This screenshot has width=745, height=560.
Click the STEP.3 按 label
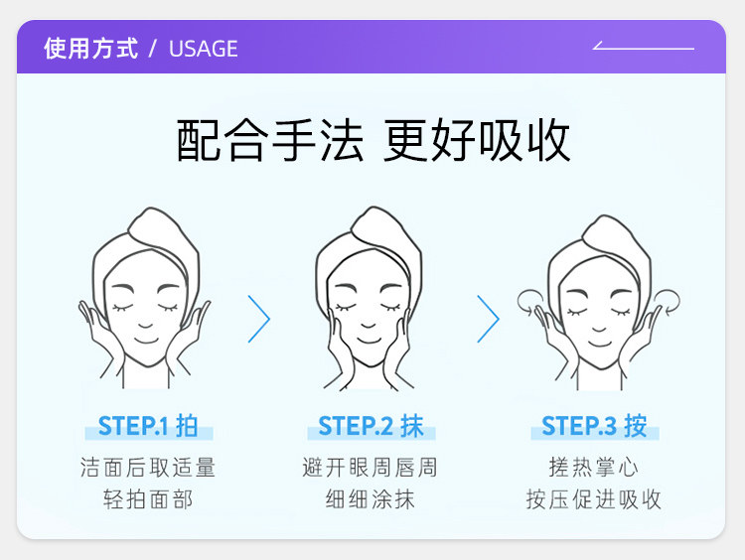594,426
